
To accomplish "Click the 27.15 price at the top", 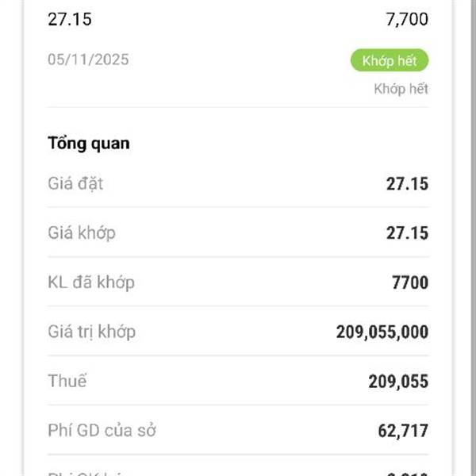I will pyautogui.click(x=69, y=19).
